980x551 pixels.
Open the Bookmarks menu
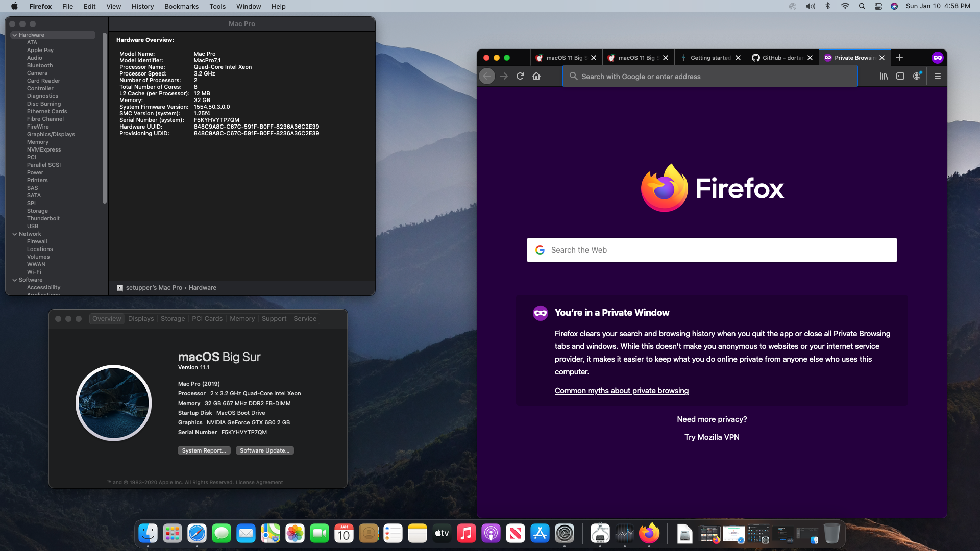pyautogui.click(x=181, y=6)
